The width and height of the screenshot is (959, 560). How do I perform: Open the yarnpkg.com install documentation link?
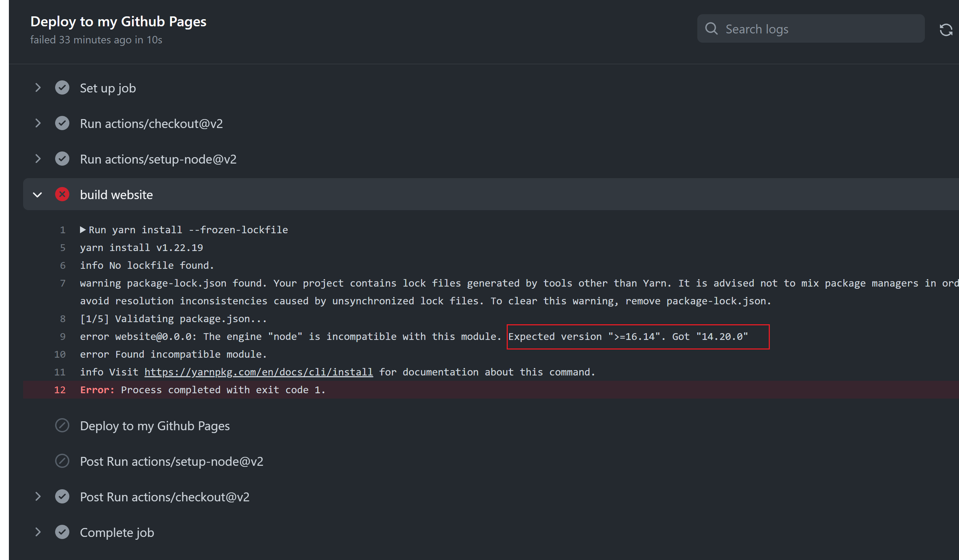259,372
